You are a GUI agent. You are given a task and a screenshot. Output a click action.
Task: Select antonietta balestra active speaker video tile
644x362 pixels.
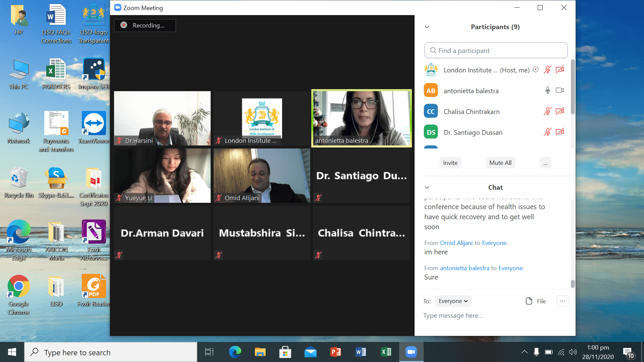pos(362,118)
